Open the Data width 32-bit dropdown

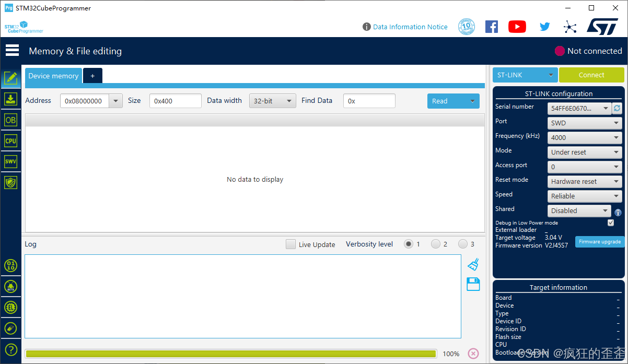pyautogui.click(x=273, y=101)
